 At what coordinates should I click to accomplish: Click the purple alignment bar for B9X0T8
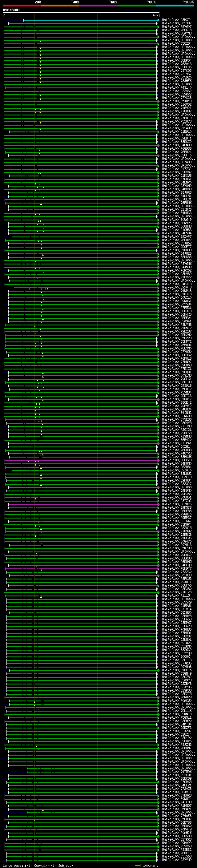pyautogui.click(x=86, y=287)
